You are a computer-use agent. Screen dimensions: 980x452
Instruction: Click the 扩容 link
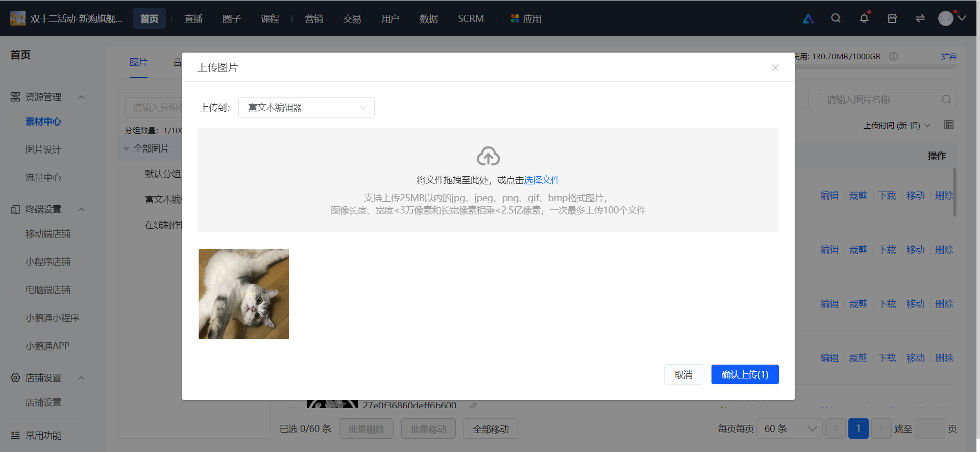[x=949, y=56]
